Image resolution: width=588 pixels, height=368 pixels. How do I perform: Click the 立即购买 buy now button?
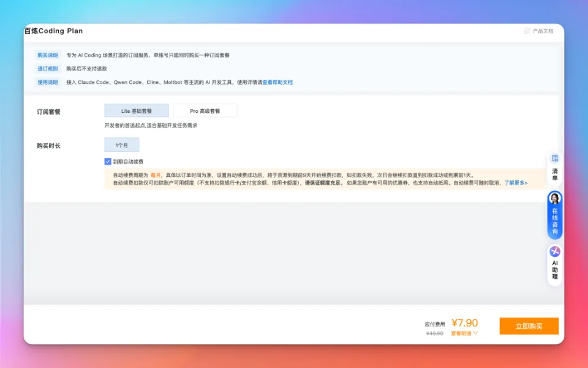point(529,326)
